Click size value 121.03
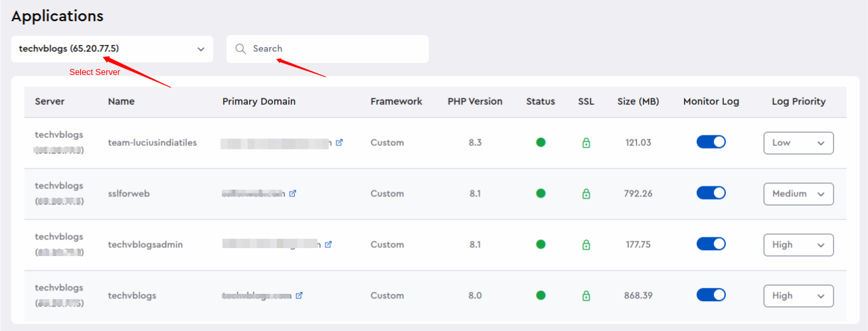This screenshot has height=331, width=868. [638, 143]
